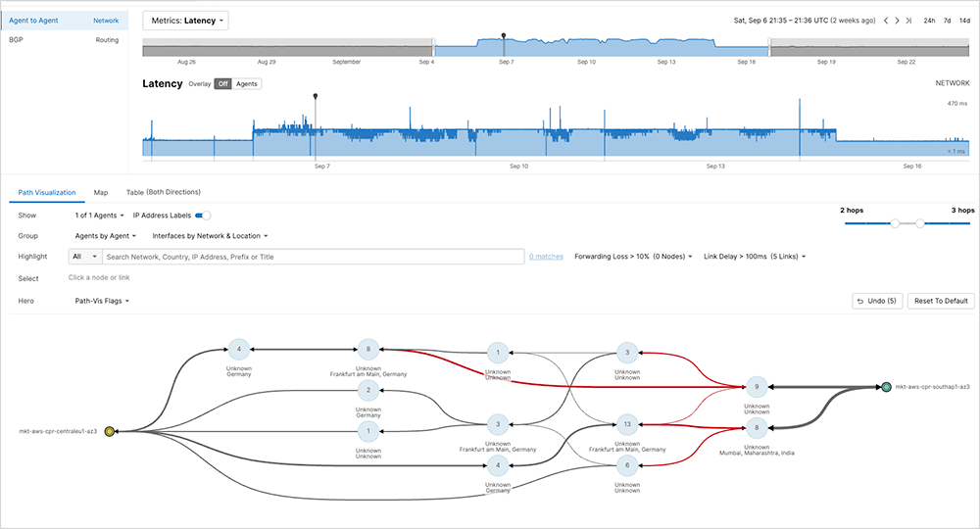The height and width of the screenshot is (529, 980).
Task: Set latency Overlay to Off
Action: coord(223,83)
